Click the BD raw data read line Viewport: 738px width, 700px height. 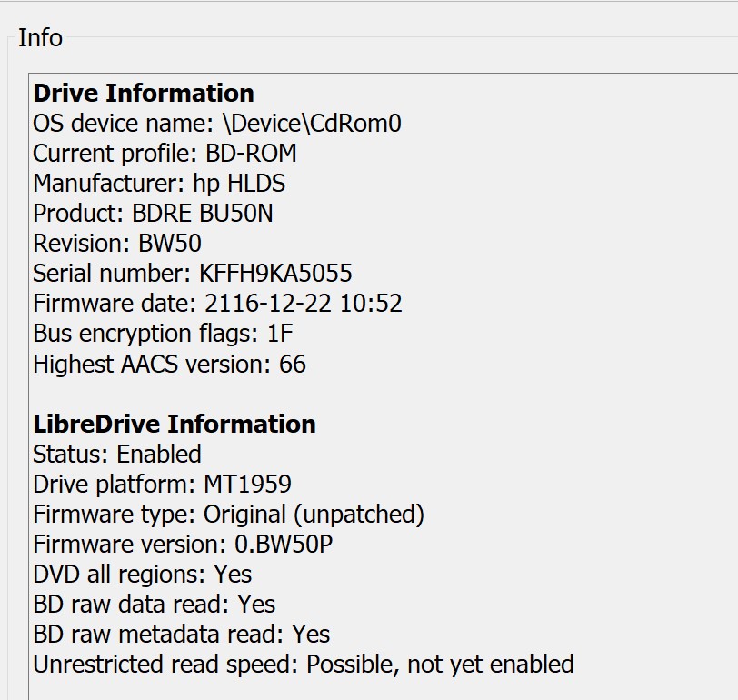tap(155, 604)
